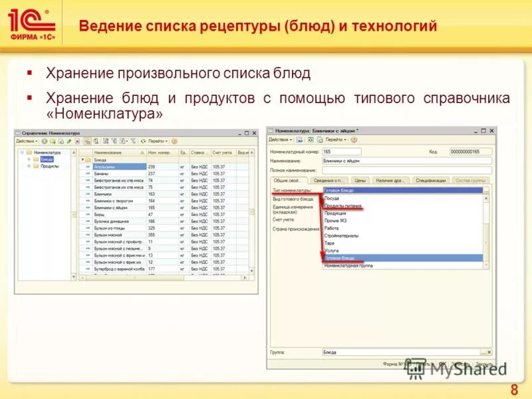Choose Продукция in the type list
This screenshot has height=399, width=532.
pos(403,213)
